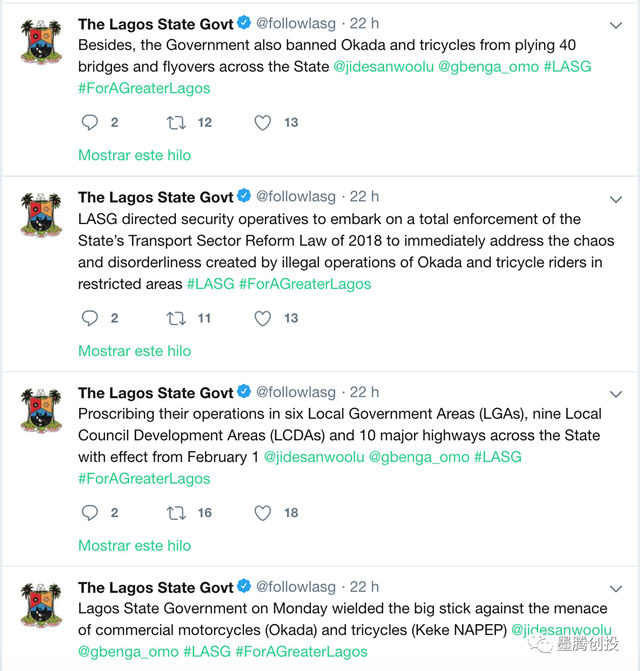Like the tweet showing 18 likes

coord(263,513)
